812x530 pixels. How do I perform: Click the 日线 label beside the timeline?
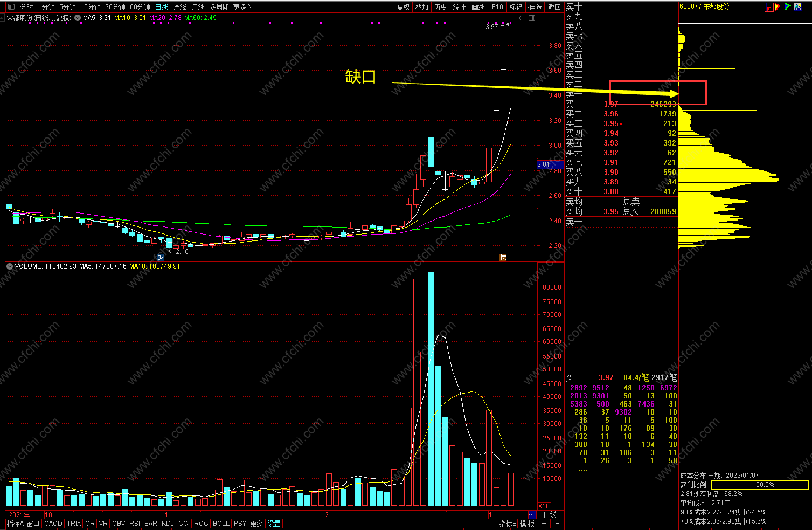click(550, 514)
